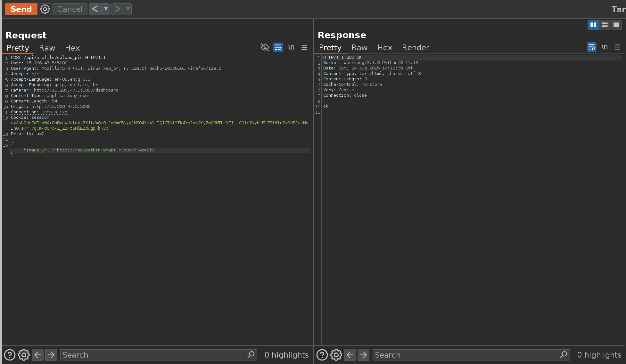Image resolution: width=626 pixels, height=364 pixels.
Task: Toggle line wrap button in Response panel
Action: coord(591,47)
